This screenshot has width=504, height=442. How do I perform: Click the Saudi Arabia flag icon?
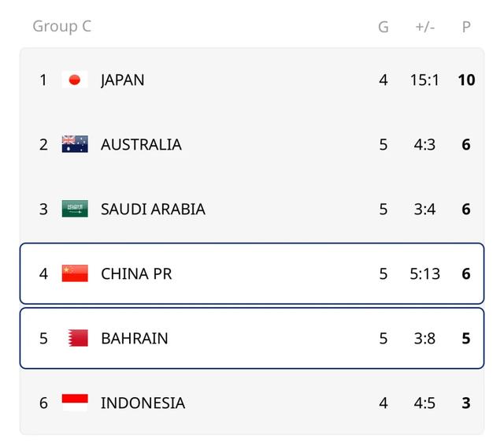click(x=75, y=209)
